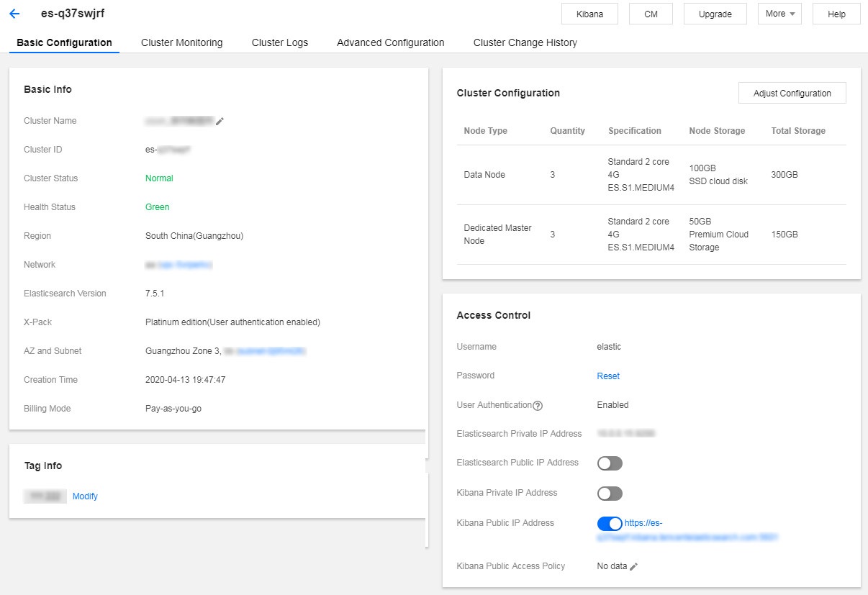Enable Kibana Private IP Address toggle
This screenshot has width=868, height=595.
(x=610, y=494)
